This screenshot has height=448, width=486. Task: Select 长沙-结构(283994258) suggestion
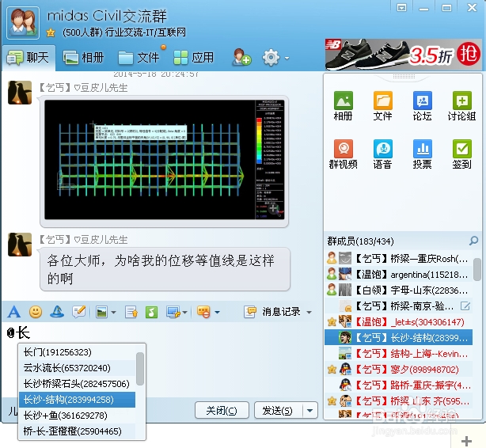coord(78,400)
